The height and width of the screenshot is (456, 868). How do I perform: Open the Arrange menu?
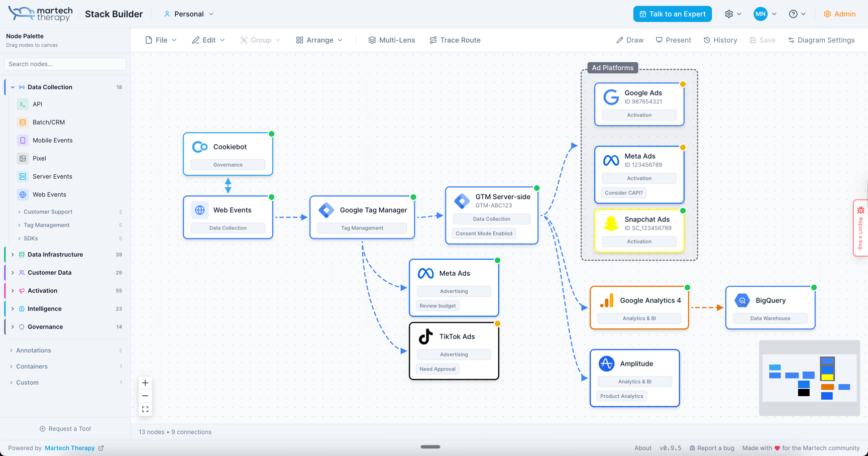tap(319, 40)
